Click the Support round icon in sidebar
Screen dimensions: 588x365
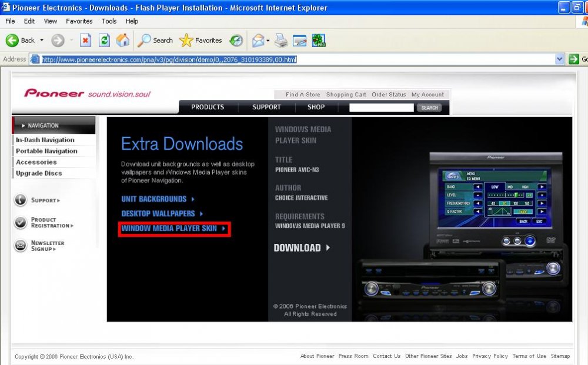[20, 200]
